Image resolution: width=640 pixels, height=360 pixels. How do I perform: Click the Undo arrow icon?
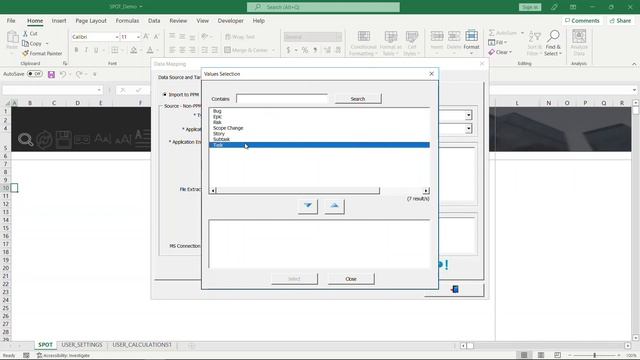[63, 74]
